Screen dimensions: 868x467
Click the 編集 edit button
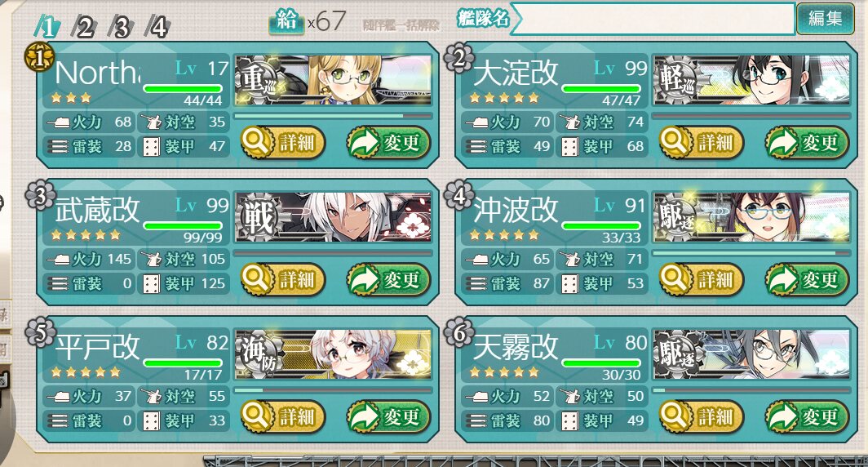(x=826, y=19)
